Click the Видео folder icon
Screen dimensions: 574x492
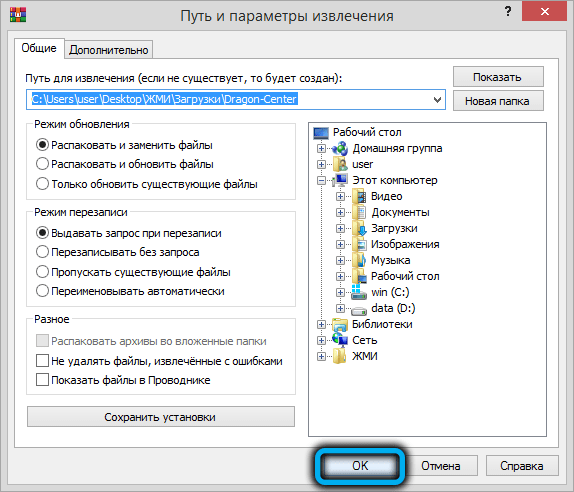tap(359, 197)
